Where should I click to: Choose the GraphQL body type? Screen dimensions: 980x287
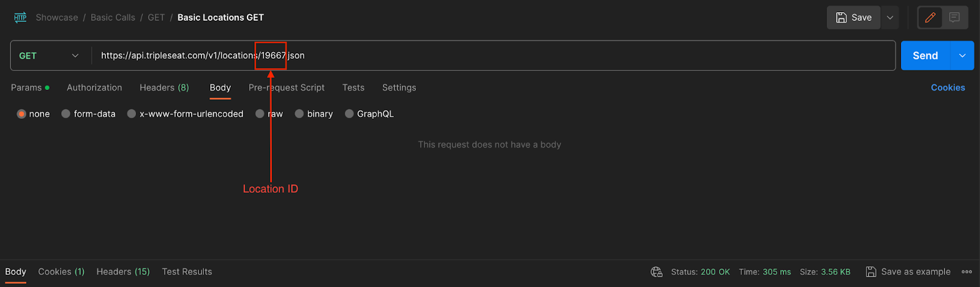(349, 114)
